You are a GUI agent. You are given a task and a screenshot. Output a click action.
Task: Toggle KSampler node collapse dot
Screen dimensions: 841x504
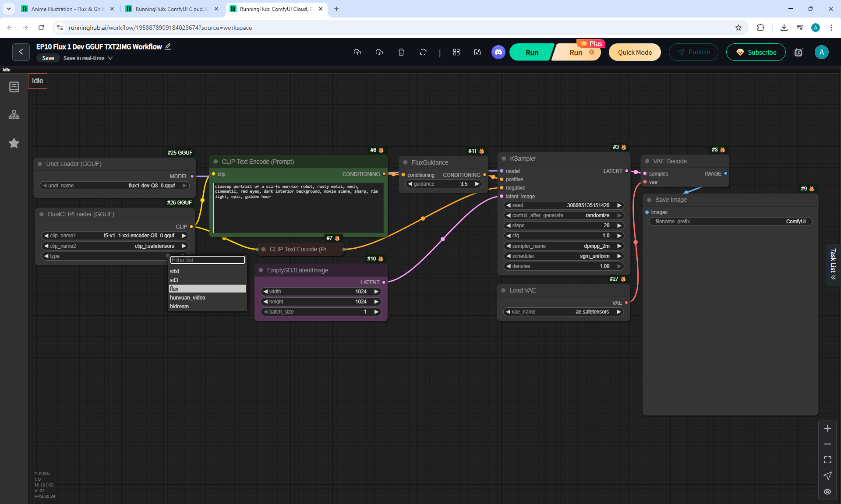click(504, 159)
